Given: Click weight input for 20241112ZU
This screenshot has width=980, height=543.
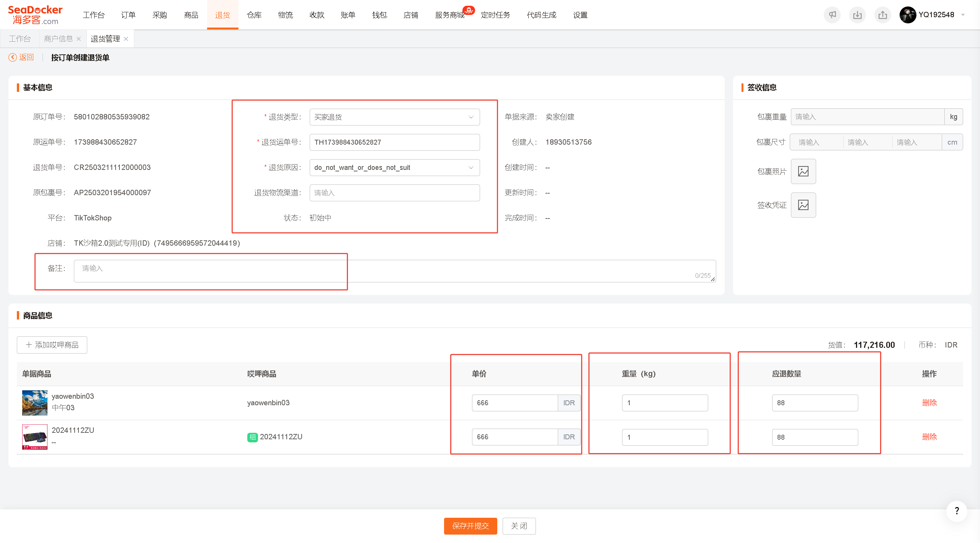Looking at the screenshot, I should [x=665, y=437].
